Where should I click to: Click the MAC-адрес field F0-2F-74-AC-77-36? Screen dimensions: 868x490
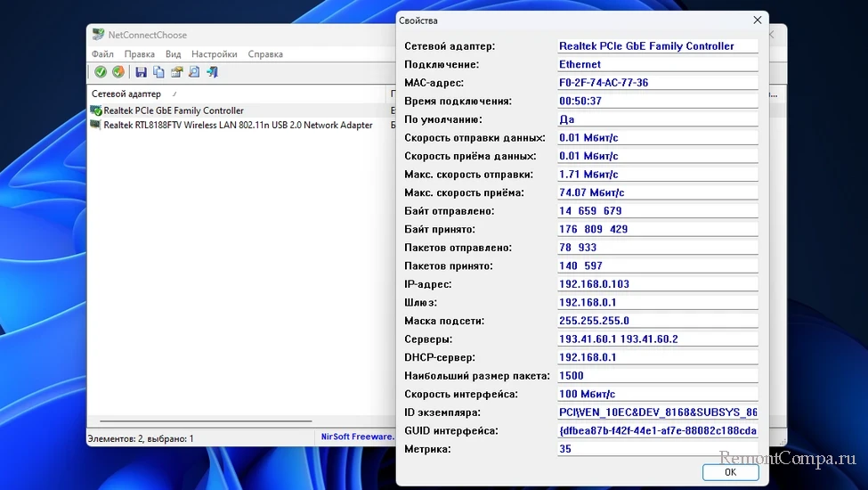pyautogui.click(x=658, y=83)
